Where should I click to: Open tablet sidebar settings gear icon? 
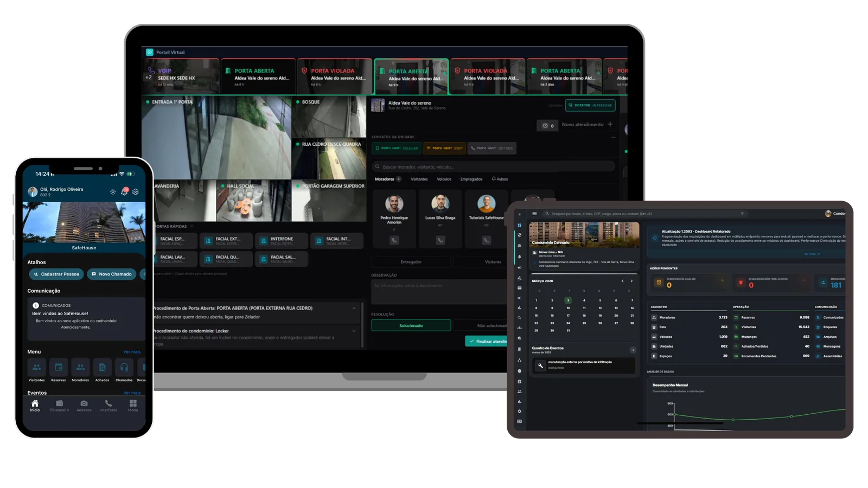519,412
